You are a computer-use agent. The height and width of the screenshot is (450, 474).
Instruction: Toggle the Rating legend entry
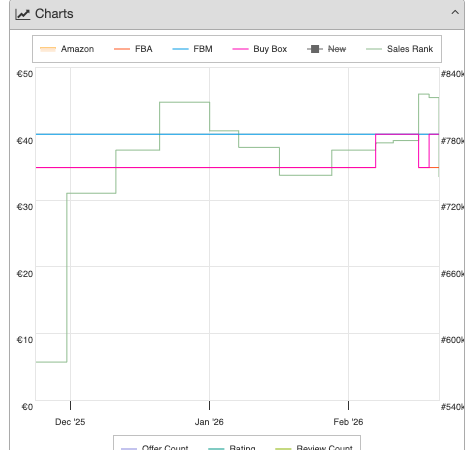point(232,447)
